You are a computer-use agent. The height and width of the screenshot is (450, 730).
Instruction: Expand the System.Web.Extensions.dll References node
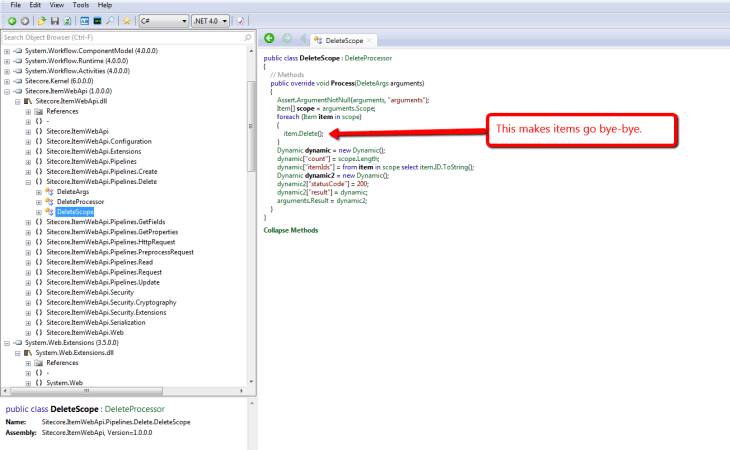point(28,362)
